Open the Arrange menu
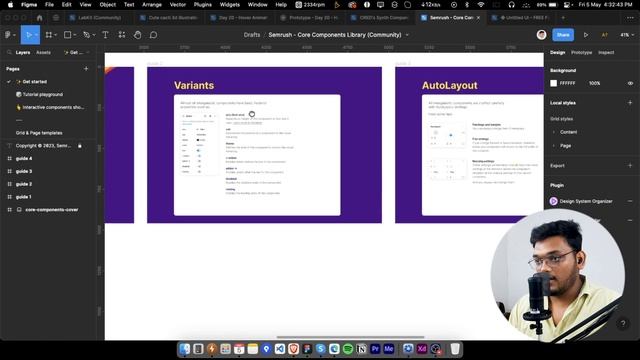The height and width of the screenshot is (360, 640). coord(152,4)
